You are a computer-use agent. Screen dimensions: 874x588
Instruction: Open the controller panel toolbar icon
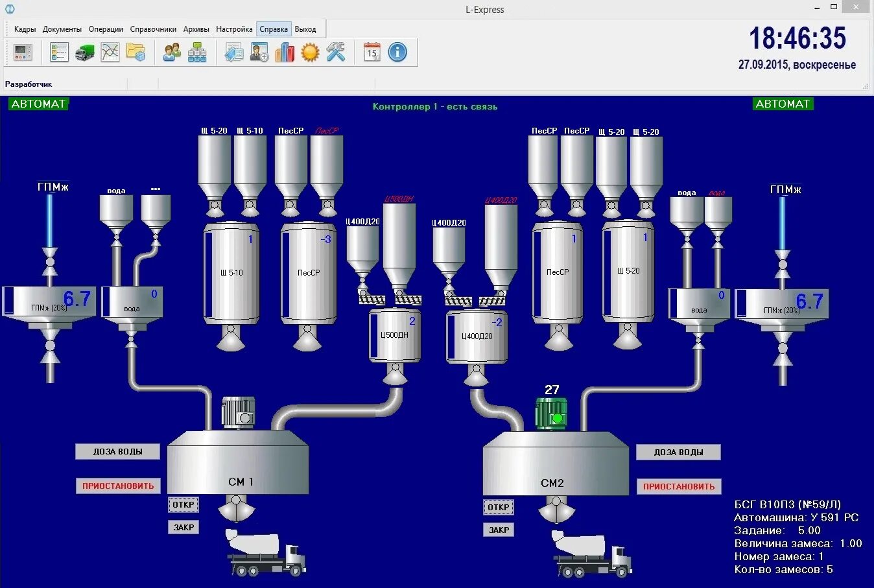(23, 53)
